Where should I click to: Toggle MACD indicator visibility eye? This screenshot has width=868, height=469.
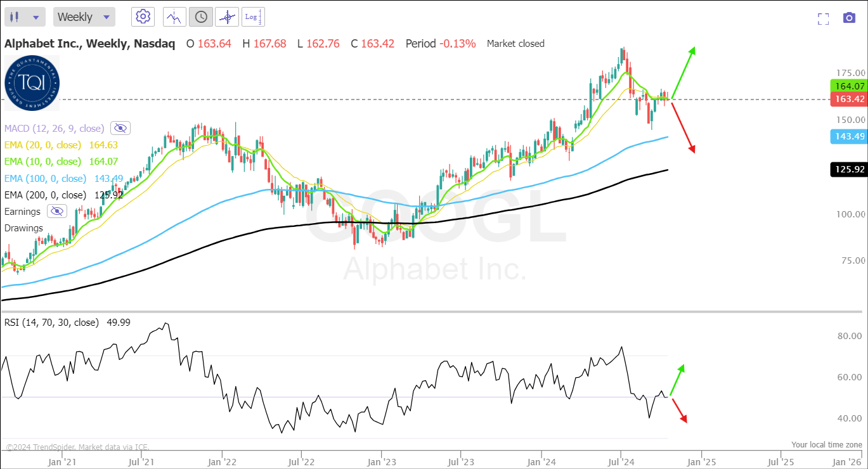click(x=120, y=128)
